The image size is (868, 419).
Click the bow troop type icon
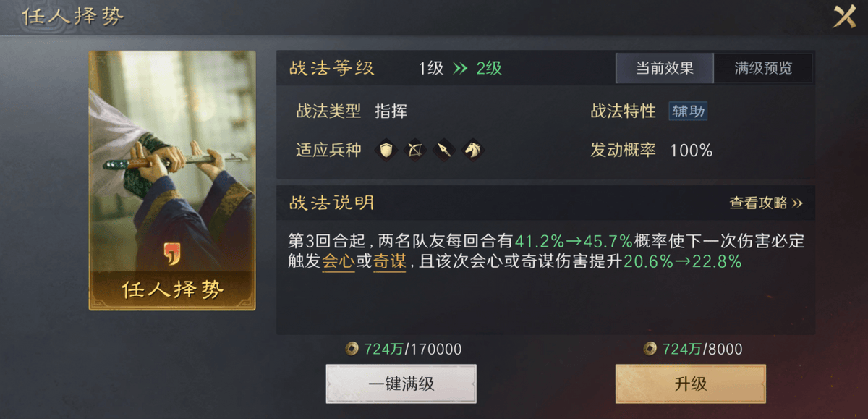pyautogui.click(x=414, y=150)
